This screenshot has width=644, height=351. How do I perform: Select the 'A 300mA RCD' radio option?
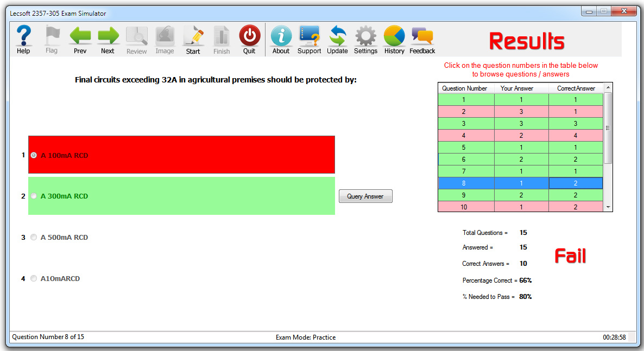(34, 196)
